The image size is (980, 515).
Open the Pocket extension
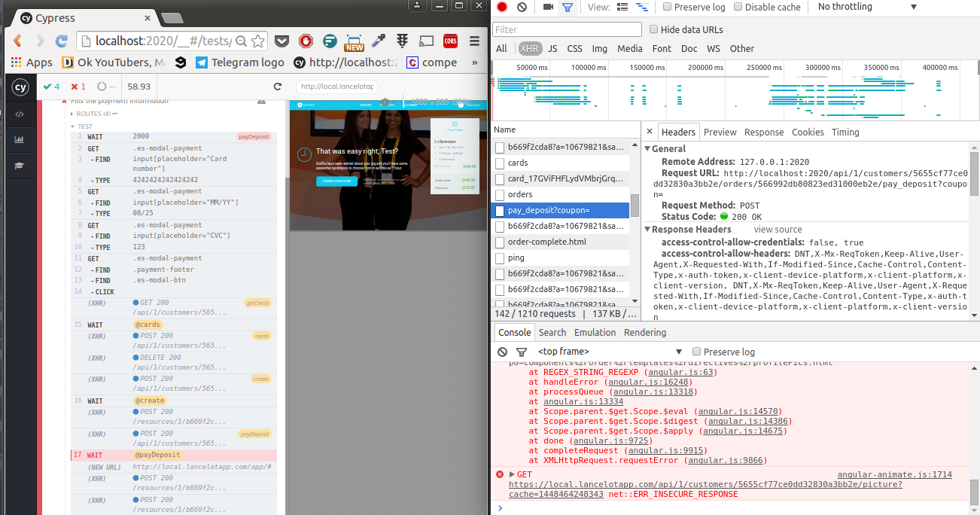point(281,41)
